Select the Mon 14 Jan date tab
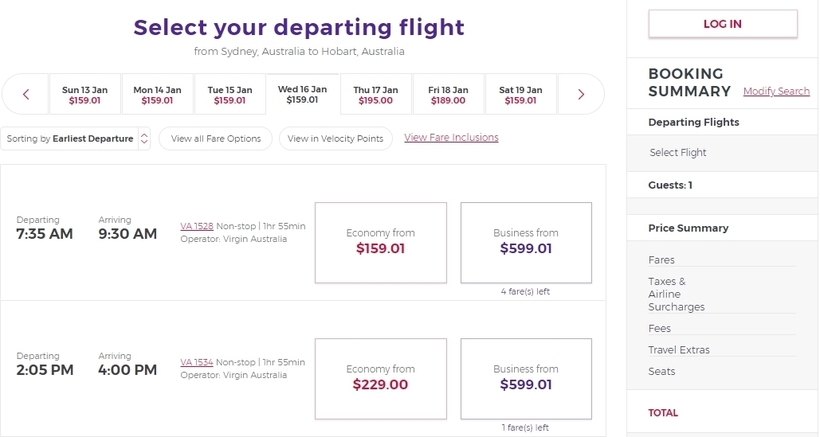 pyautogui.click(x=157, y=94)
